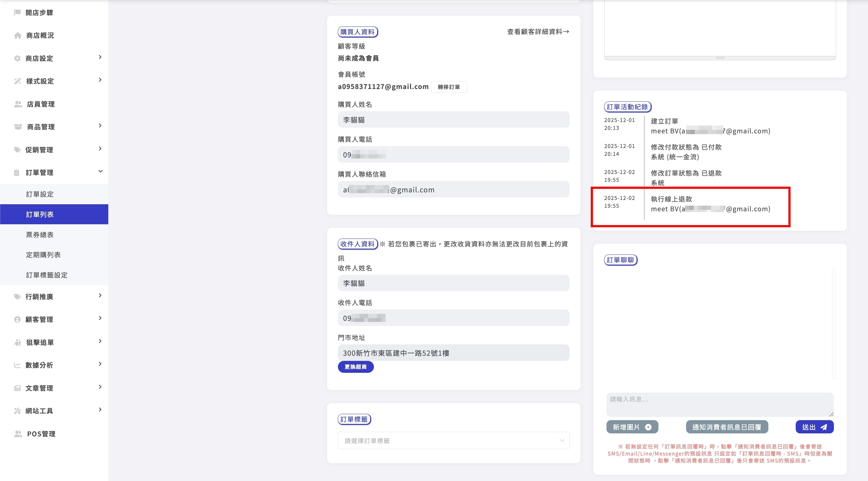
Task: Click the box icon beside 商品管理
Action: [x=18, y=127]
